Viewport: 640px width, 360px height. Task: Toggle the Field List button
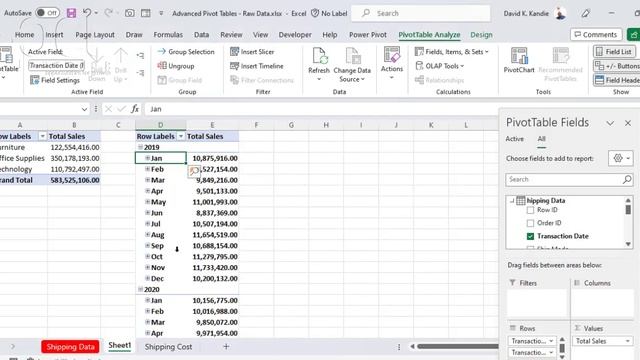point(613,52)
